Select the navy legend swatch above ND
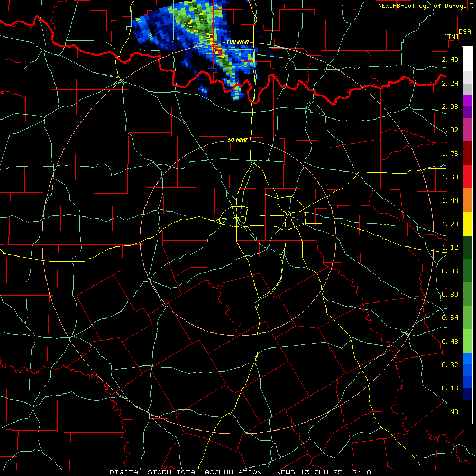This screenshot has height=476, width=476. 467,394
